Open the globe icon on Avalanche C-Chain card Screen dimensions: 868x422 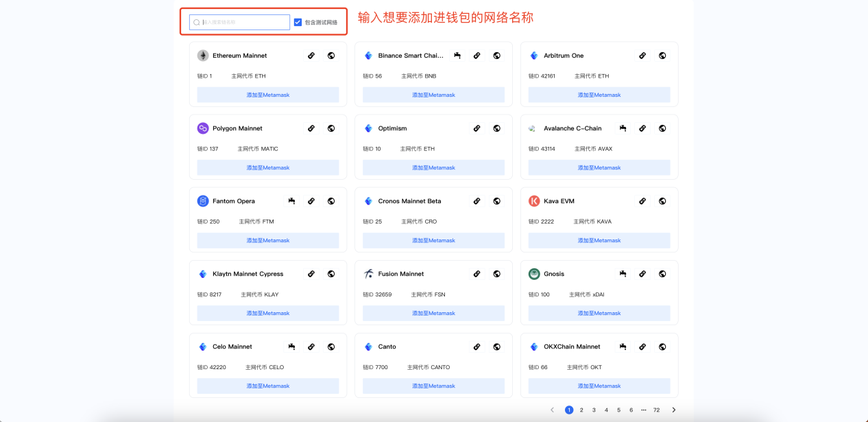click(x=662, y=128)
